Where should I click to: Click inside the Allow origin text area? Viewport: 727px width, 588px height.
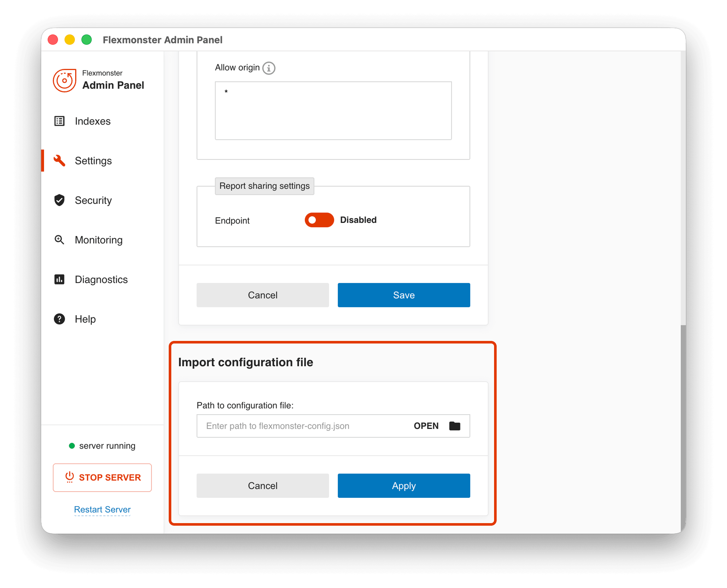pyautogui.click(x=333, y=111)
